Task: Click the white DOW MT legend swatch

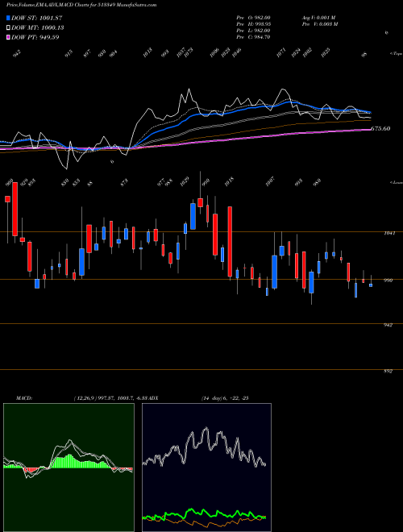Action: tap(8, 27)
